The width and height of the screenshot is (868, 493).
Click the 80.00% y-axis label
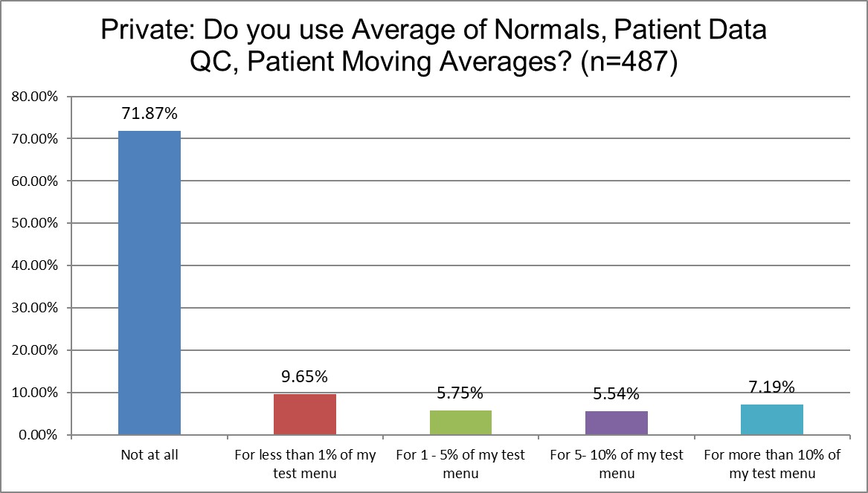click(34, 97)
